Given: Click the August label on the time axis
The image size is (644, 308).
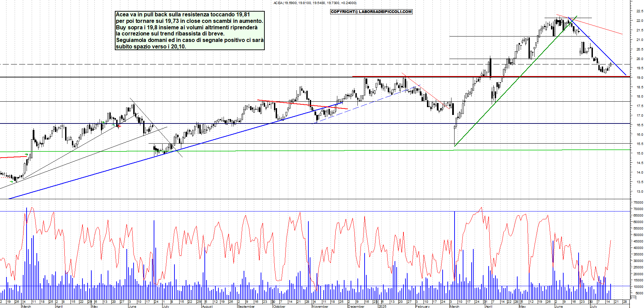Looking at the screenshot, I should [x=207, y=306].
